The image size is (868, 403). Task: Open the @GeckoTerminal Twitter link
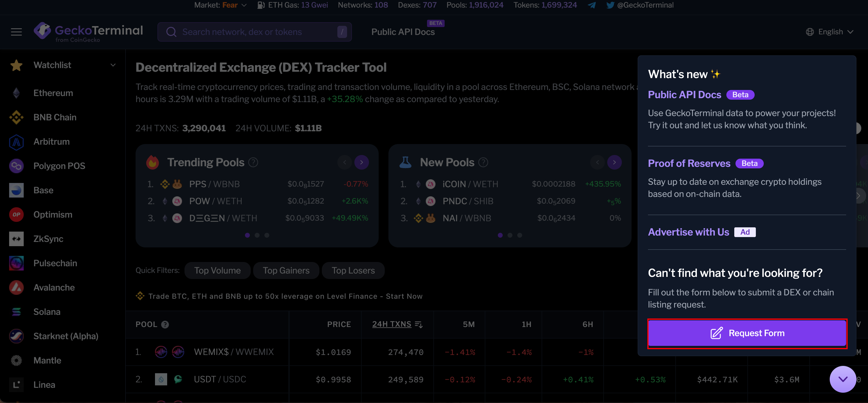640,5
